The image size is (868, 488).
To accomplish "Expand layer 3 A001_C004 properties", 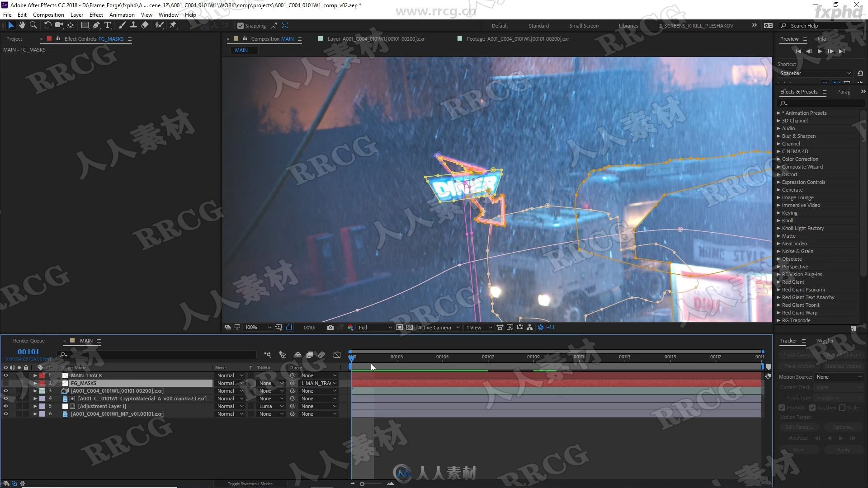I will pyautogui.click(x=34, y=390).
